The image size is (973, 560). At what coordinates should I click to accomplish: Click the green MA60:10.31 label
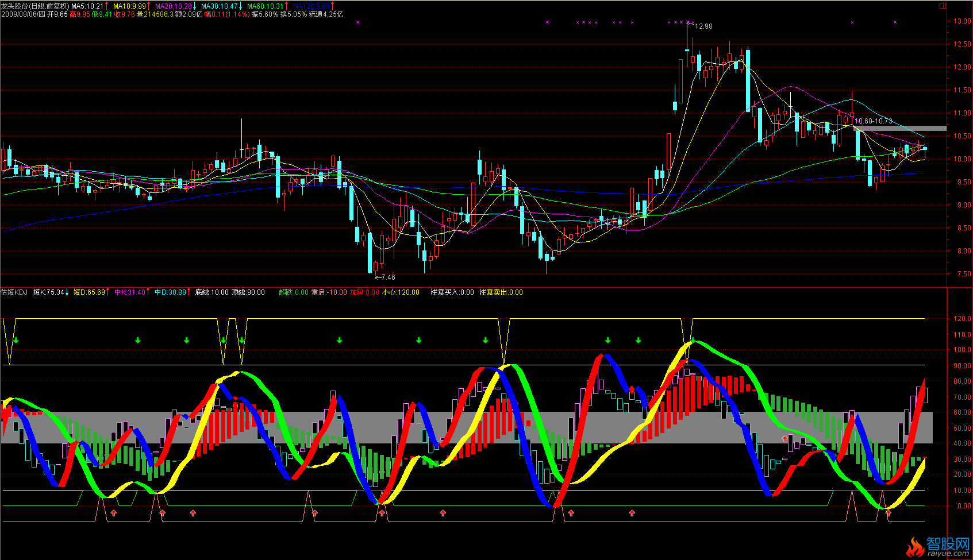pos(266,6)
